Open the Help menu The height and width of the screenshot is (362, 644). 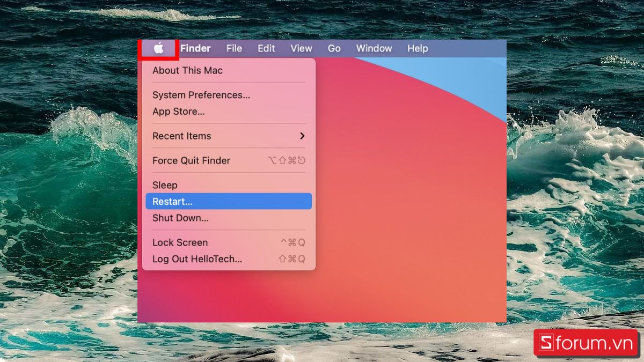418,48
